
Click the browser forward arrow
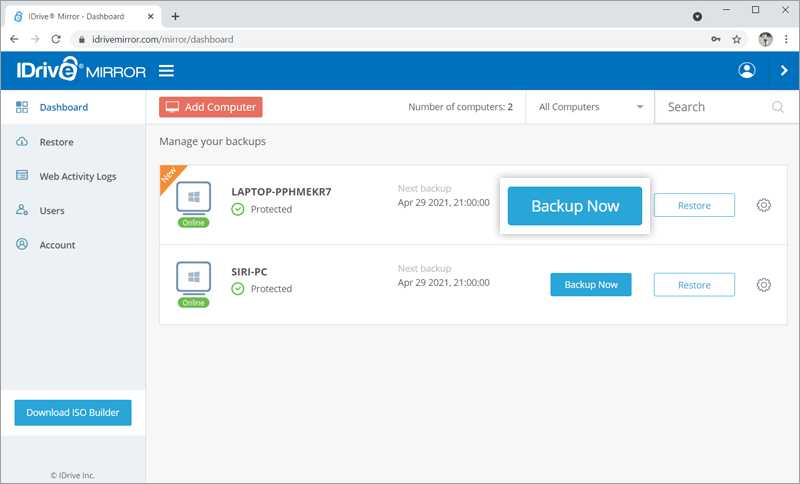tap(35, 39)
